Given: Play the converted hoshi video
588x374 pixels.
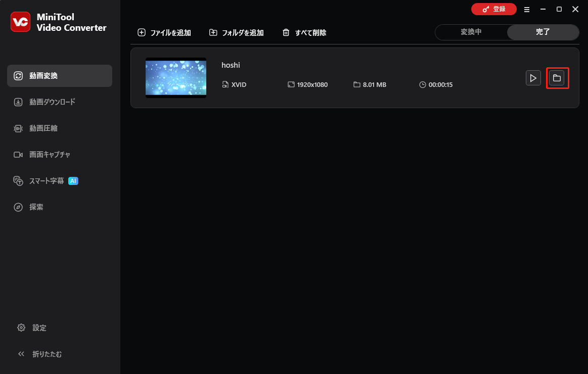Looking at the screenshot, I should tap(533, 78).
